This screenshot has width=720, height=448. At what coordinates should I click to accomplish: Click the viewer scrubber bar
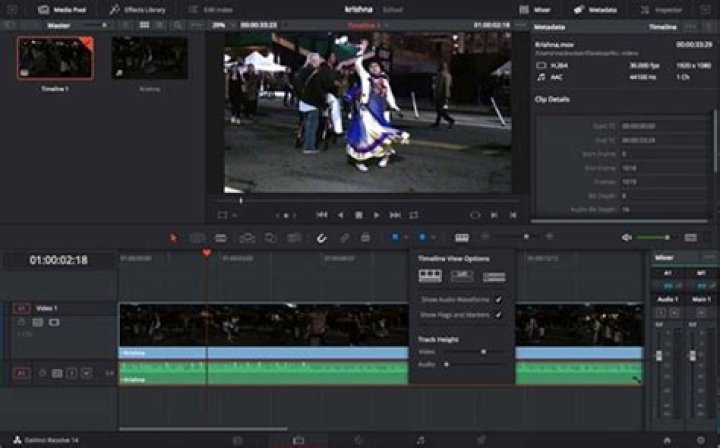click(367, 201)
